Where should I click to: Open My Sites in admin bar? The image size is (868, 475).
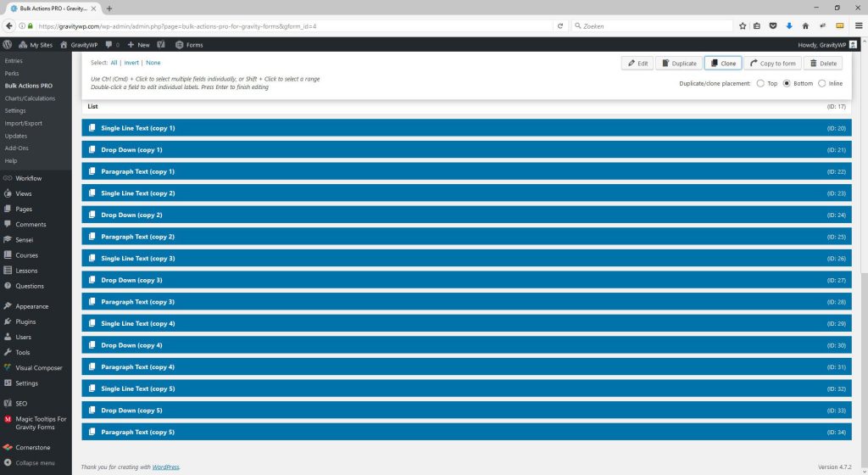coord(36,45)
